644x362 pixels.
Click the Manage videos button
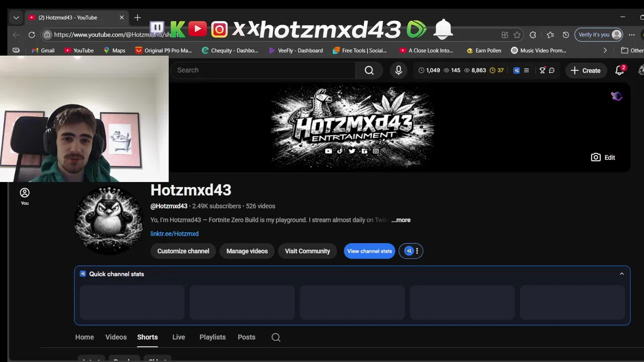247,251
